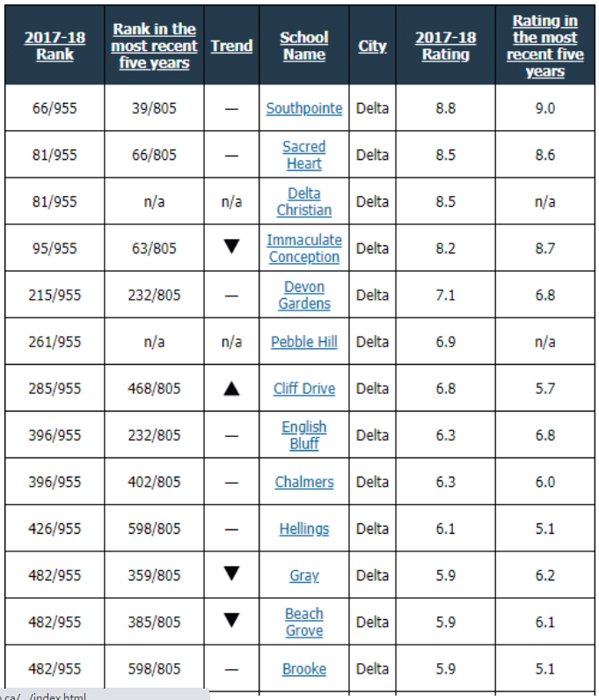Open the Devon Gardens school link
Screen dimensions: 599x700
tap(304, 295)
